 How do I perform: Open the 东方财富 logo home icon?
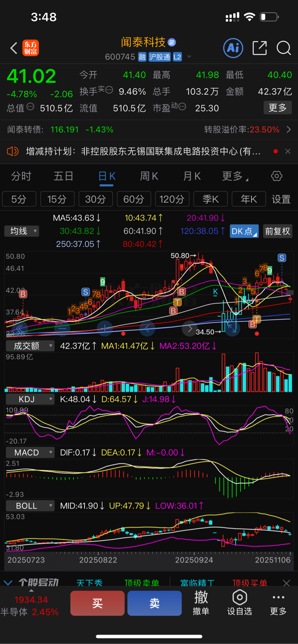(x=31, y=48)
